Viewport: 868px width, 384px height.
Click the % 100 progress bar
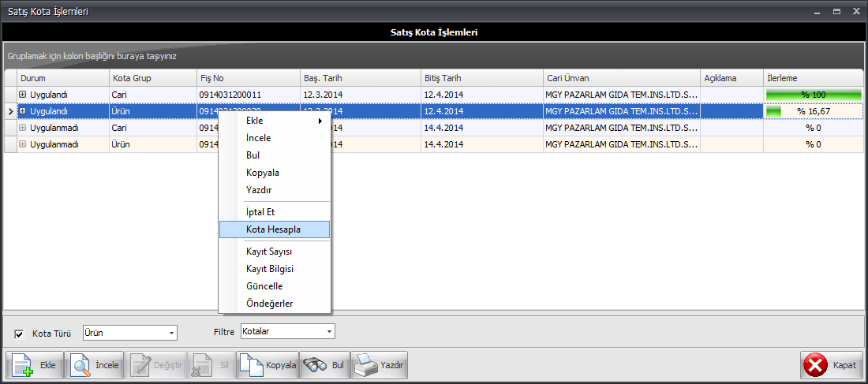pos(814,95)
